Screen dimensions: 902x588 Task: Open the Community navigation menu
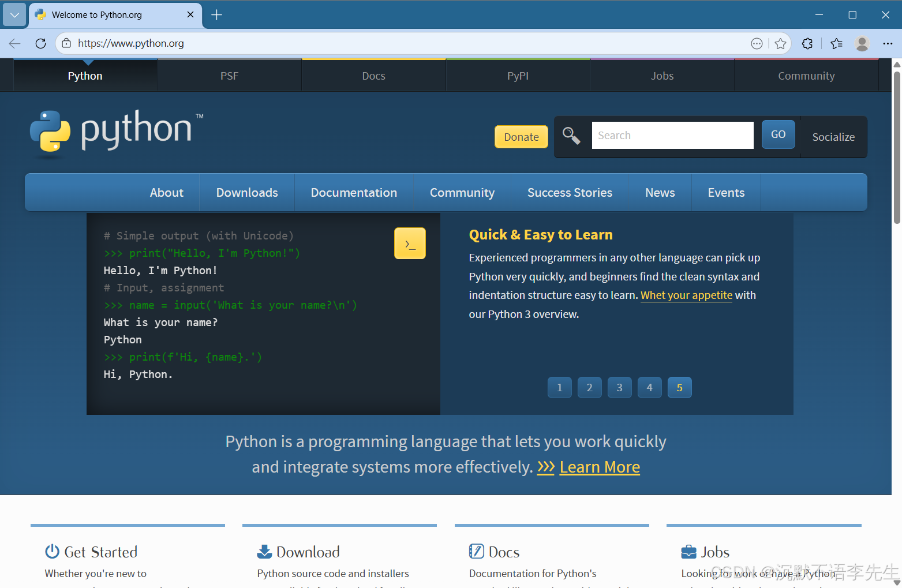pyautogui.click(x=462, y=193)
